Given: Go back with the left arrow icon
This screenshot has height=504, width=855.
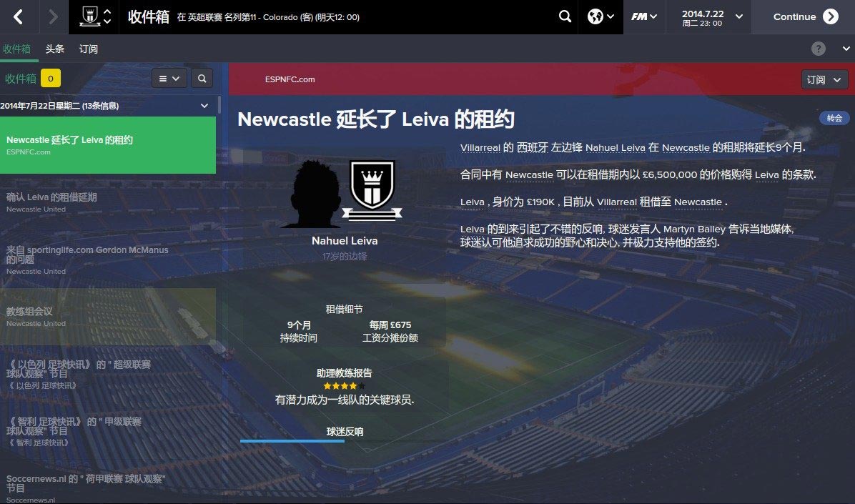Looking at the screenshot, I should (x=18, y=17).
